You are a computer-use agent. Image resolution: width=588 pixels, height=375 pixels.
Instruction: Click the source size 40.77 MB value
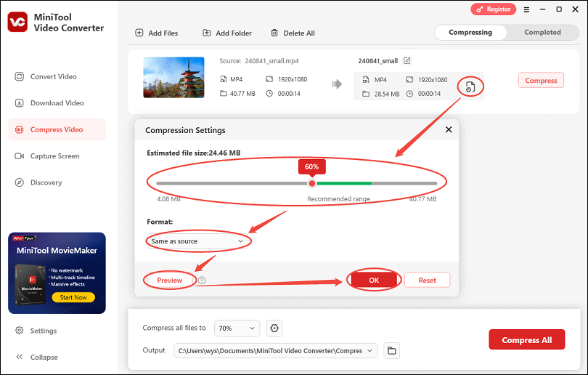pyautogui.click(x=242, y=94)
